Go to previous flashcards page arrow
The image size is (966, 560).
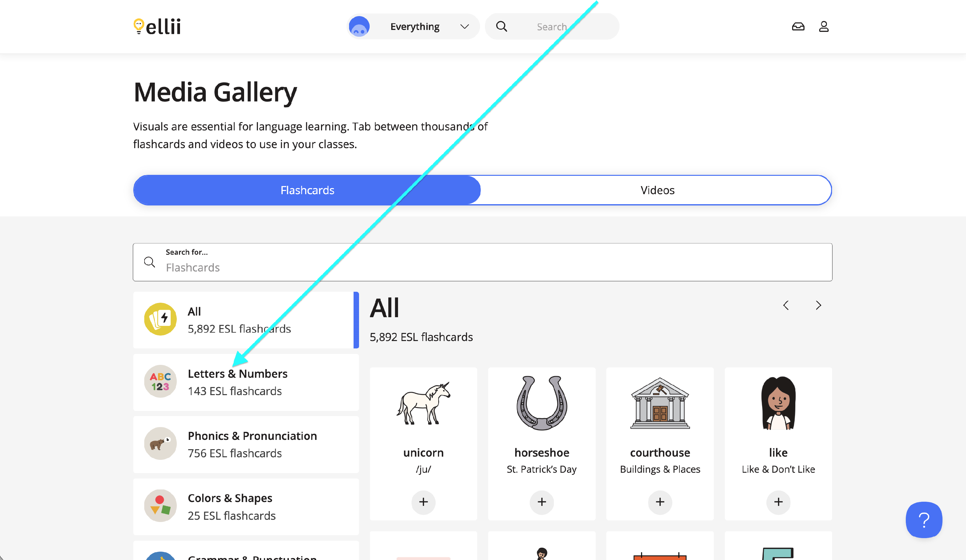(x=786, y=305)
